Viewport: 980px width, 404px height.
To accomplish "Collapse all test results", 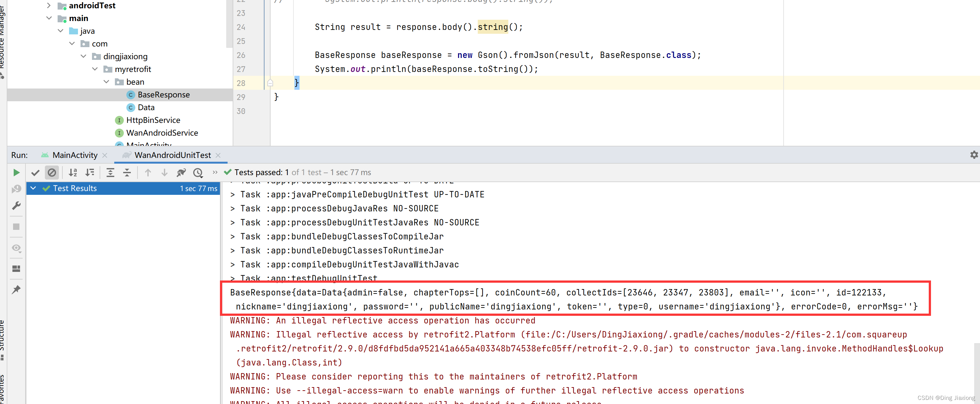I will [127, 173].
